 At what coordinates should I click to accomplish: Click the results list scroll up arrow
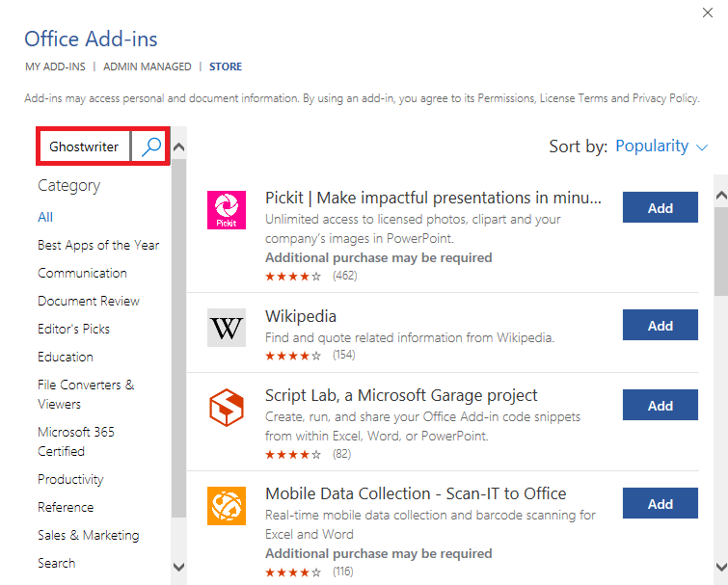[x=721, y=196]
